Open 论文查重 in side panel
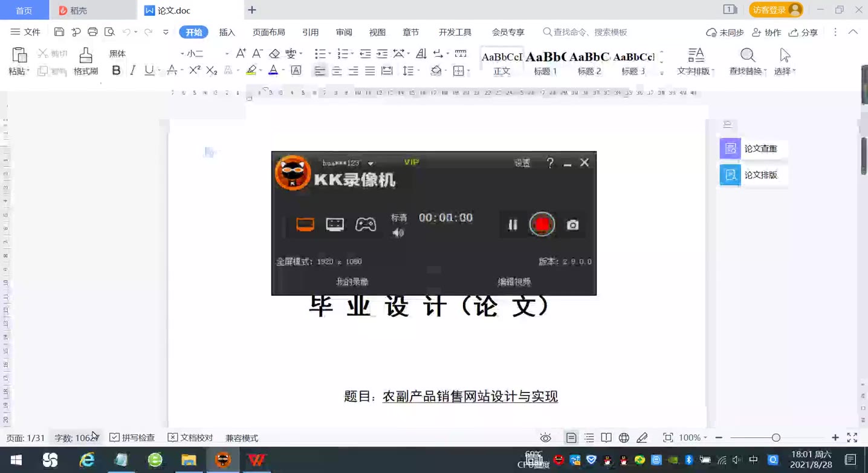The image size is (868, 473). [x=753, y=148]
